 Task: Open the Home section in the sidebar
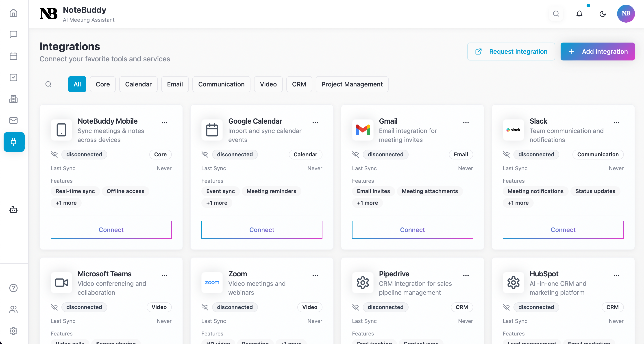(13, 13)
